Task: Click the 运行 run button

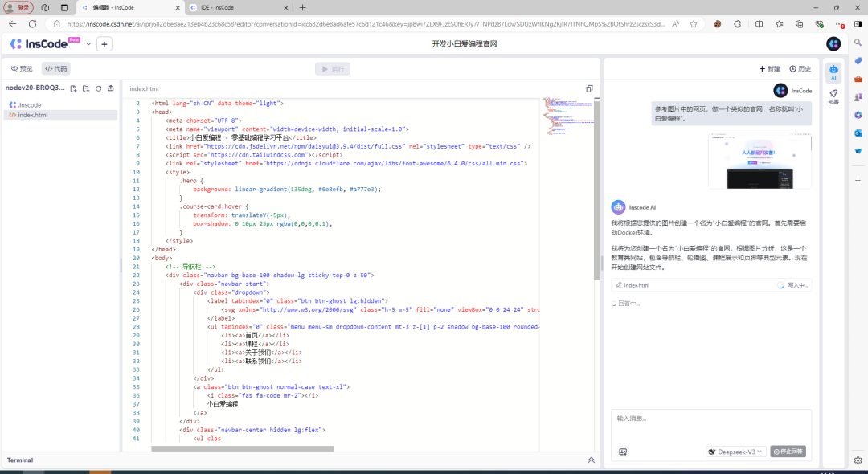Action: 333,69
